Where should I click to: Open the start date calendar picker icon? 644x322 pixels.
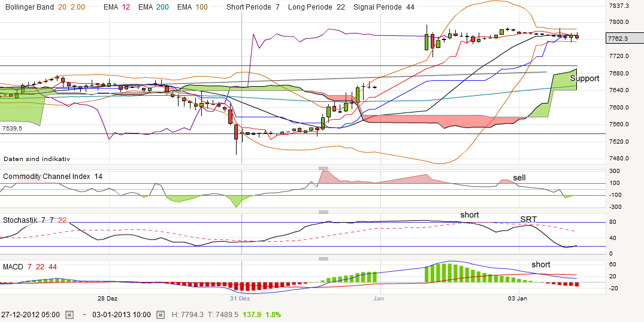tap(69, 314)
